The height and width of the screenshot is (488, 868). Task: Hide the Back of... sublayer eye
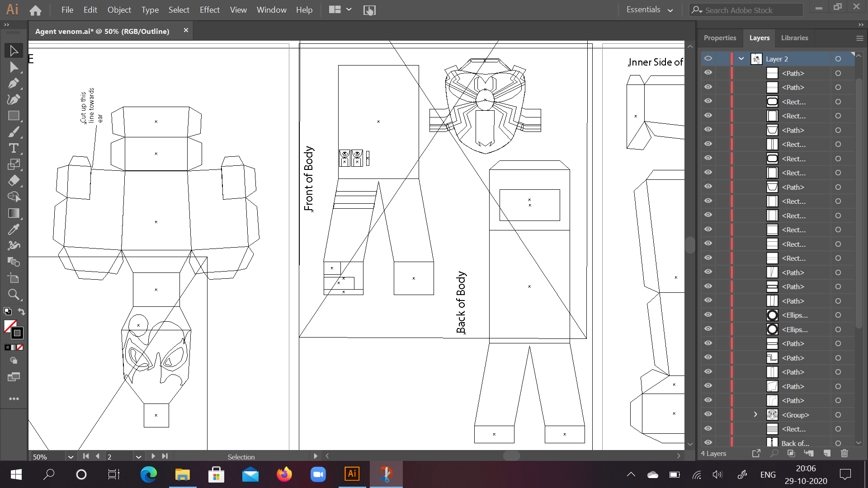(708, 443)
